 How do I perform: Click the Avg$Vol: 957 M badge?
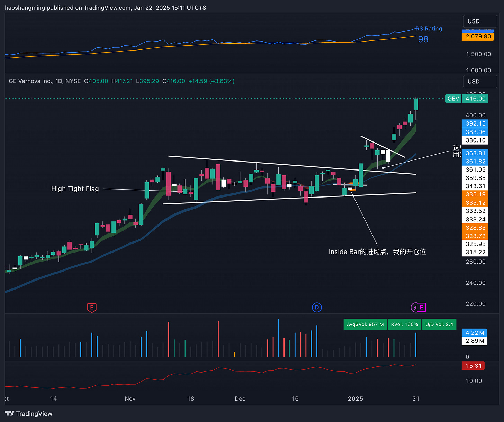(365, 324)
